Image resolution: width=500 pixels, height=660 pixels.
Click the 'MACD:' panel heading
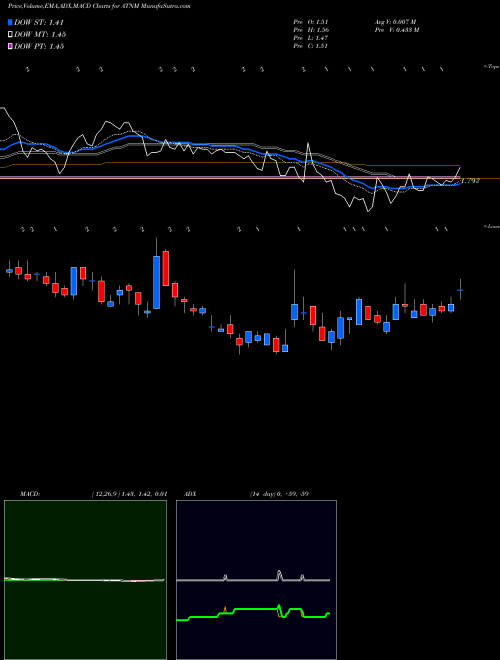tap(30, 494)
